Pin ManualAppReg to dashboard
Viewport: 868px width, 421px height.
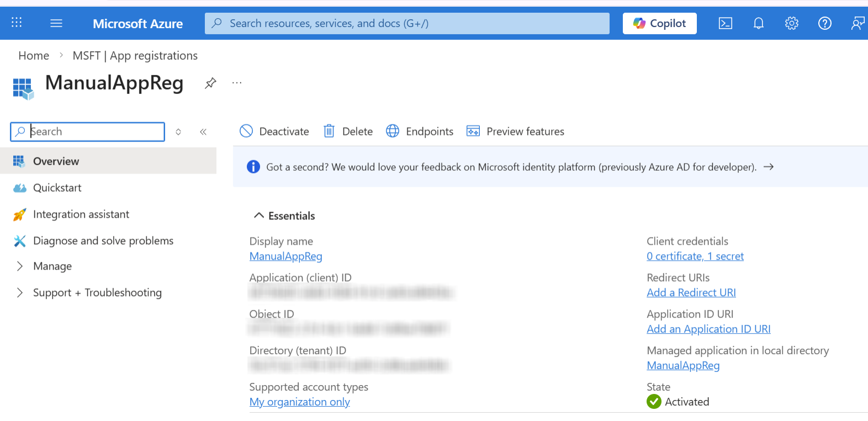[x=210, y=83]
